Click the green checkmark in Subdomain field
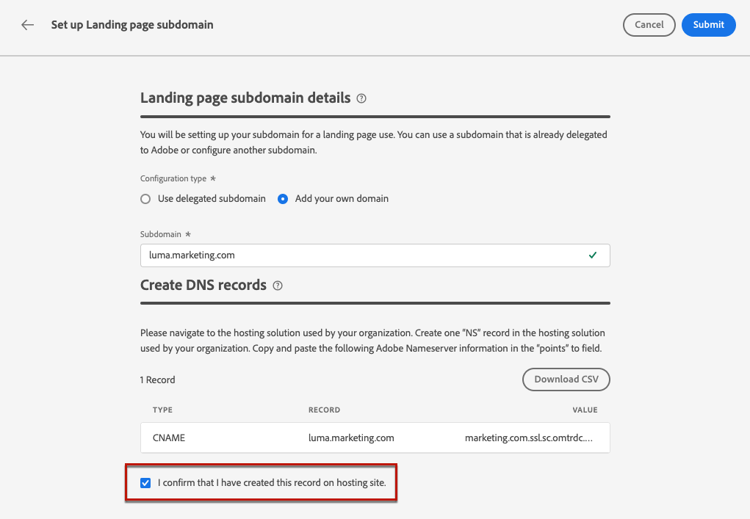Image resolution: width=750 pixels, height=519 pixels. tap(593, 255)
